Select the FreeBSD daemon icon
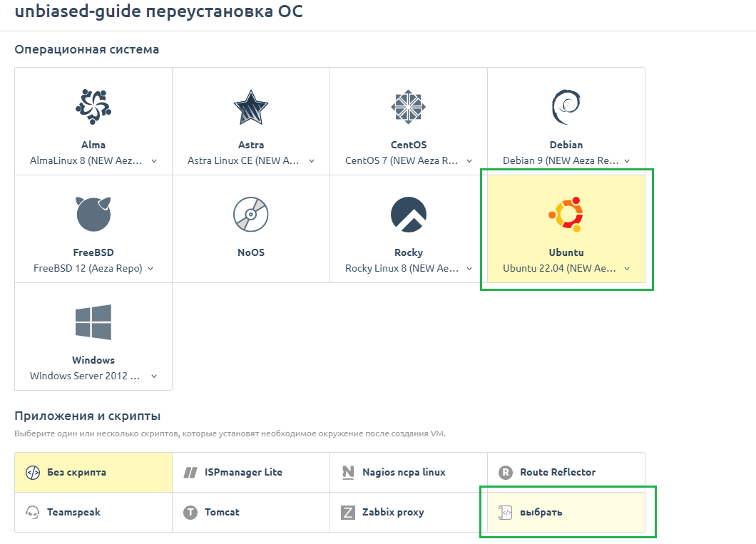756x544 pixels. tap(93, 214)
